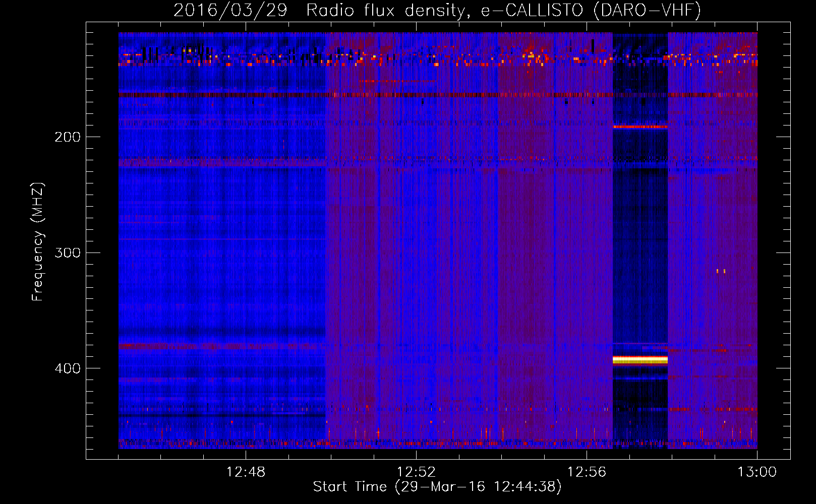Screen dimensions: 816x504
Task: Click the 300 frequency tick label
Action: coord(68,252)
